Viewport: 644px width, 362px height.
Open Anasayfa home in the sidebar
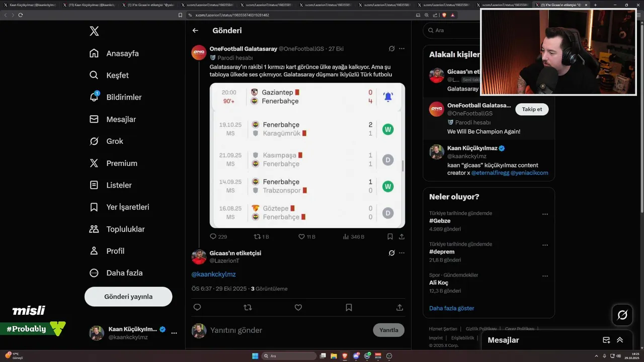point(114,53)
